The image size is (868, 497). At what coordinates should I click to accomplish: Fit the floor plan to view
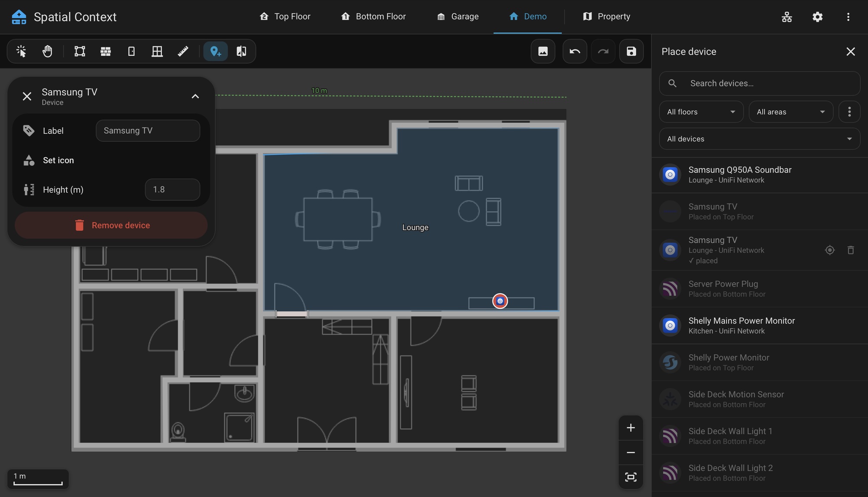[631, 477]
